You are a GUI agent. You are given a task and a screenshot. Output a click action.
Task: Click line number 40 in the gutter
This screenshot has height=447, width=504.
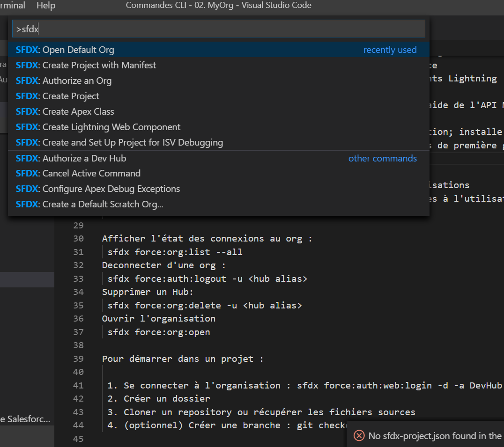(x=78, y=372)
